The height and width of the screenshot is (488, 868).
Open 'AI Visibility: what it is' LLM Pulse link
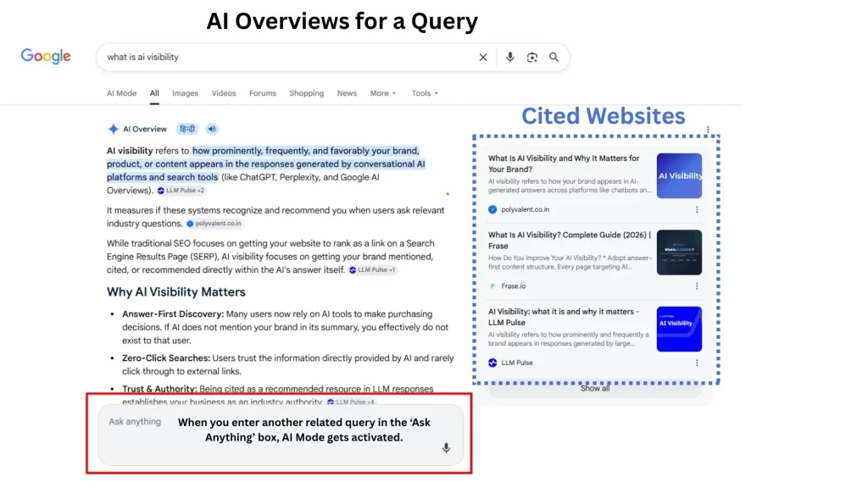564,317
